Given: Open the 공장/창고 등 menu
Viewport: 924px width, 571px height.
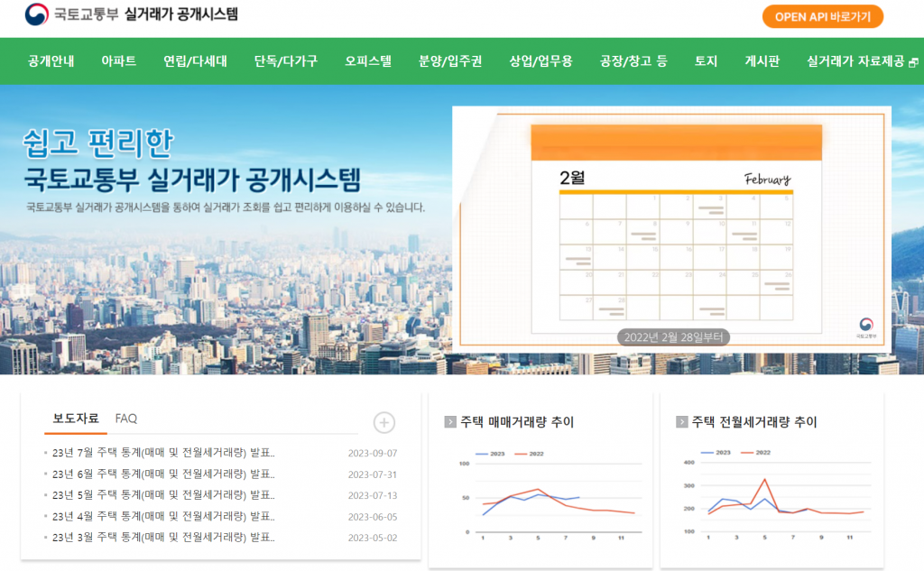Looking at the screenshot, I should click(x=633, y=61).
